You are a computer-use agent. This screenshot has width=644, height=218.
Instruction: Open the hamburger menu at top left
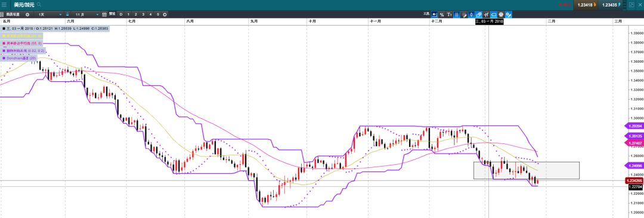point(4,5)
